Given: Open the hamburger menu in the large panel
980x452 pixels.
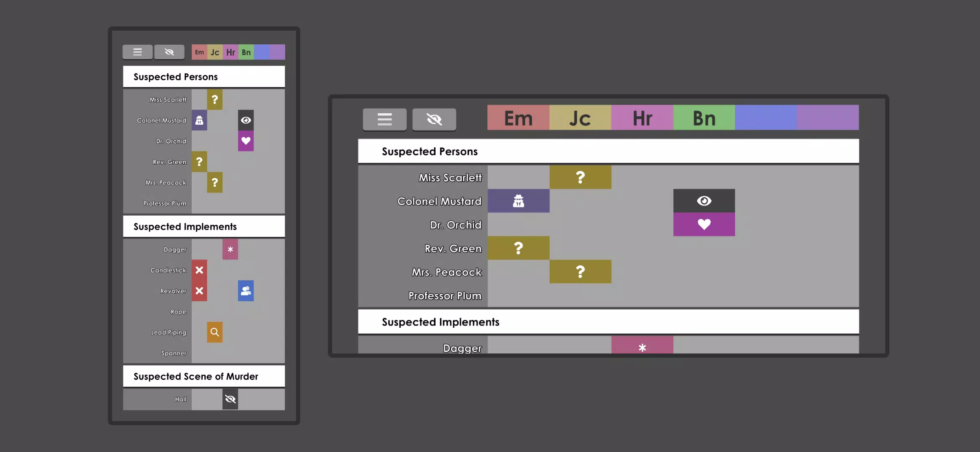Looking at the screenshot, I should pos(384,118).
